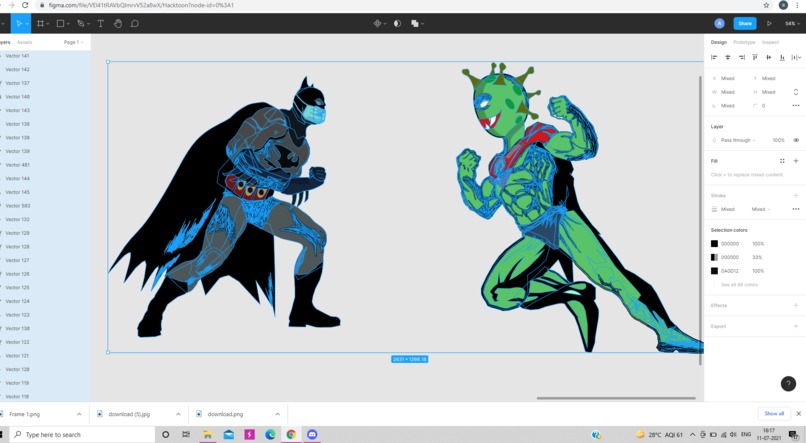
Task: Select layer Vector 481
Action: click(17, 165)
